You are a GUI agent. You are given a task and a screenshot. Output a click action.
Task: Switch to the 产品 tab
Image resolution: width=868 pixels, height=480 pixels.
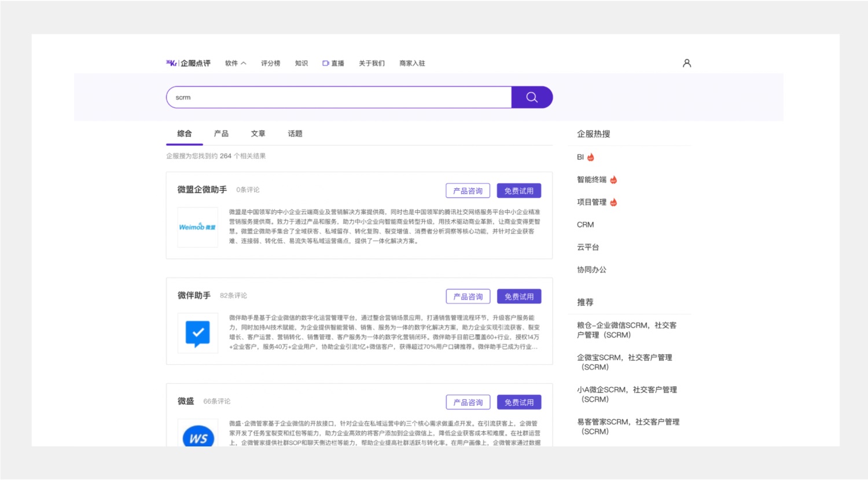coord(221,134)
